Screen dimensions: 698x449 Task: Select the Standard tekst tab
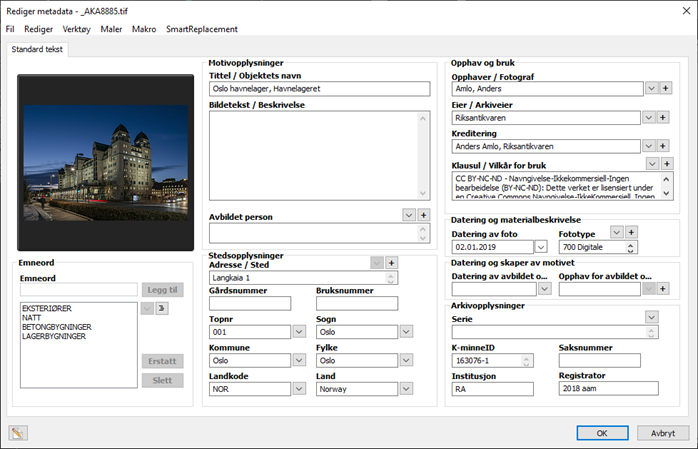36,49
